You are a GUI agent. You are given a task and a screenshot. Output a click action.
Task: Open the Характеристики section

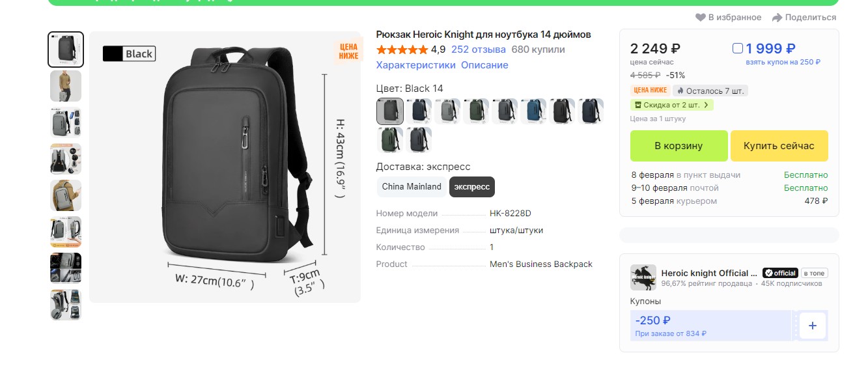pyautogui.click(x=415, y=65)
